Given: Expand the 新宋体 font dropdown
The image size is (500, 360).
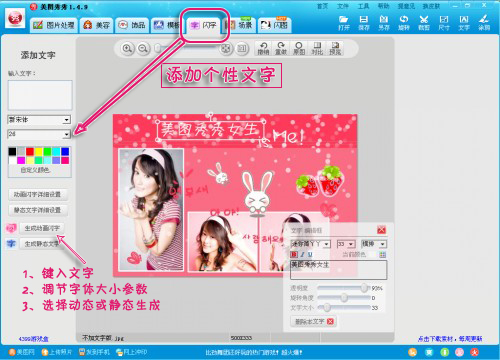Looking at the screenshot, I should (x=67, y=120).
